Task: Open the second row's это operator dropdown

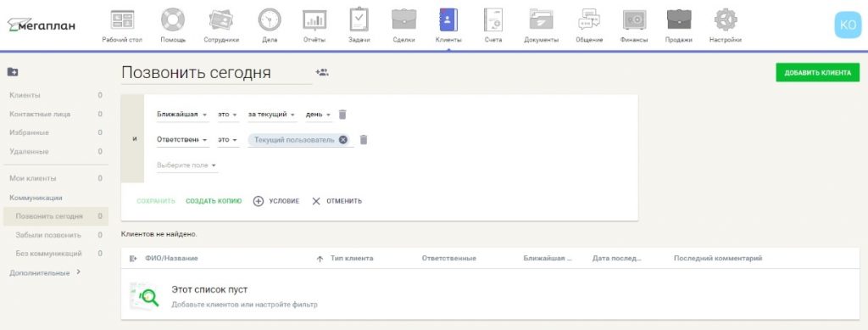Action: 227,140
